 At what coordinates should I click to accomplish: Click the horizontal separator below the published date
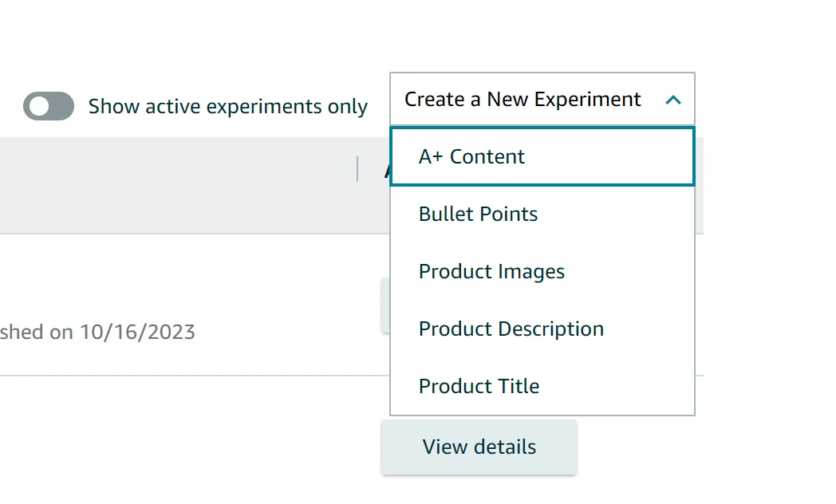coord(191,376)
